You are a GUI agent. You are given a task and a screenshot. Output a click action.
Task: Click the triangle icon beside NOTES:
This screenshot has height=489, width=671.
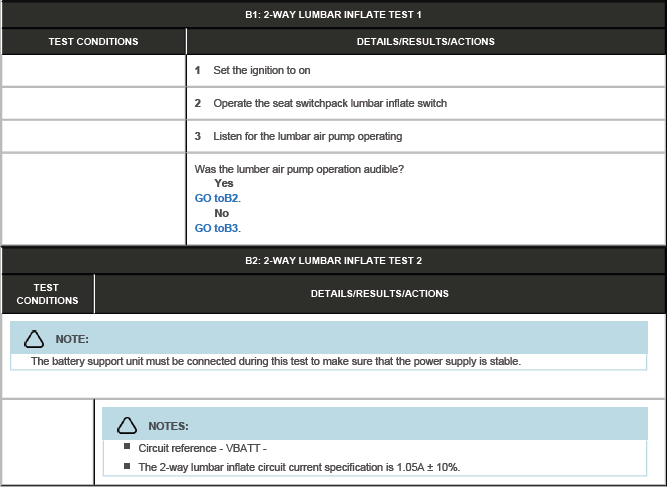pos(126,425)
